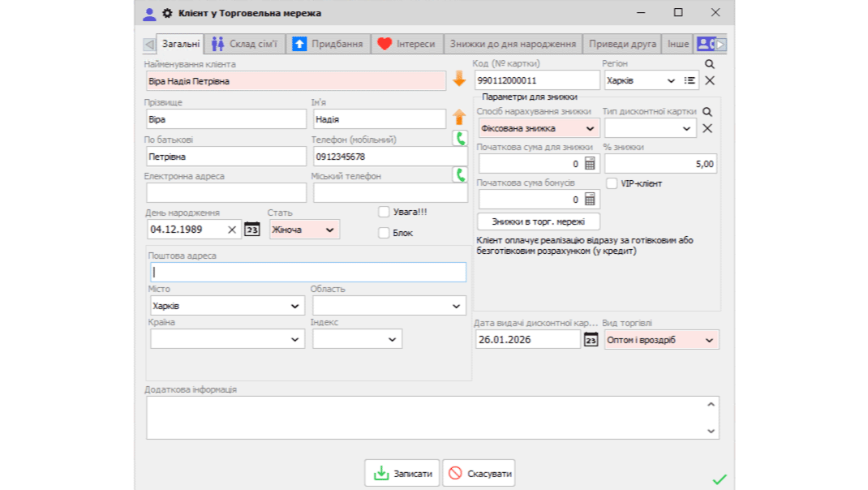This screenshot has height=490, width=868.
Task: Open the birthday calendar picker
Action: click(251, 230)
